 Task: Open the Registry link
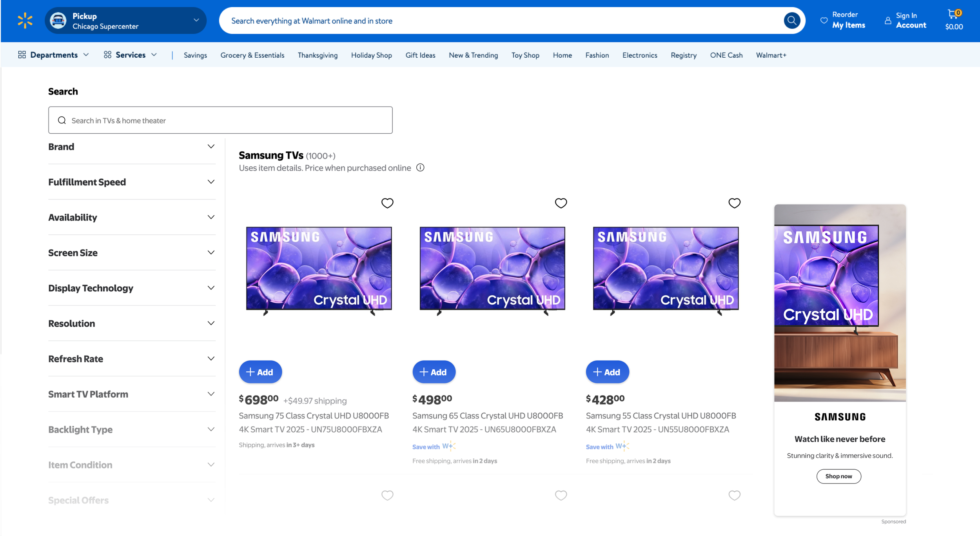pyautogui.click(x=683, y=55)
